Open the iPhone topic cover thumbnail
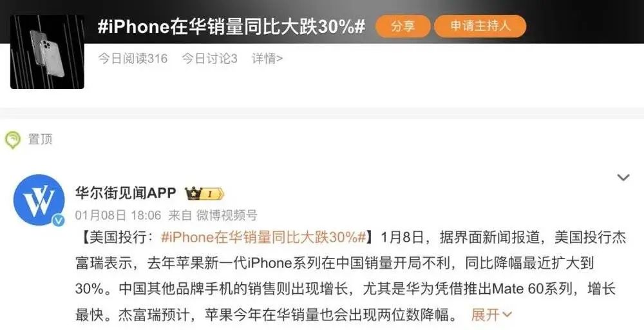 tap(47, 52)
